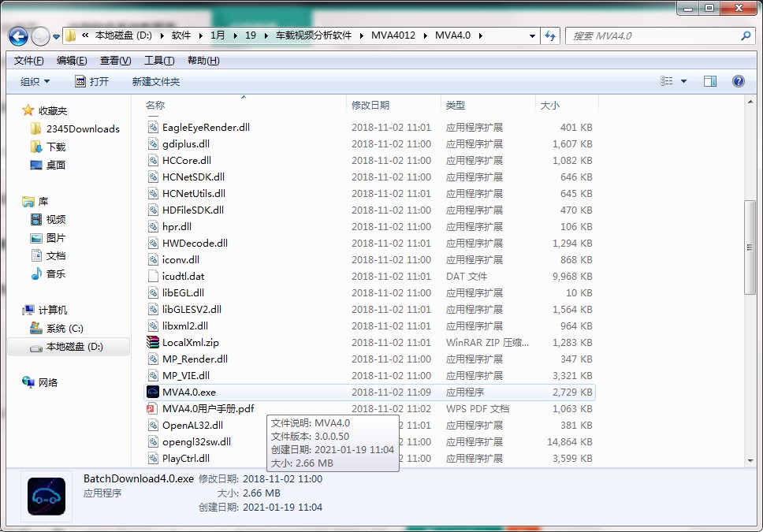763x532 pixels.
Task: Select the HCNetSDK.dll file icon
Action: tap(153, 177)
